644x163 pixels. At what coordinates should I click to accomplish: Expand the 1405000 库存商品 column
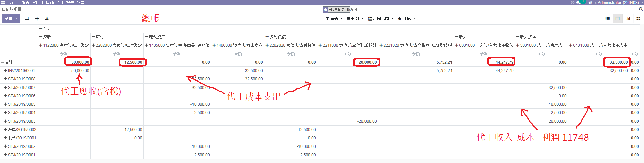177,45
